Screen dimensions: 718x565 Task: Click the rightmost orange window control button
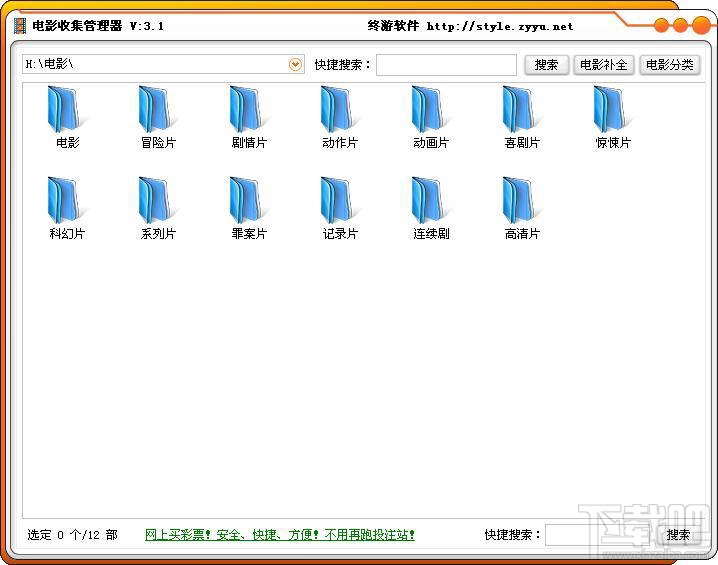701,25
